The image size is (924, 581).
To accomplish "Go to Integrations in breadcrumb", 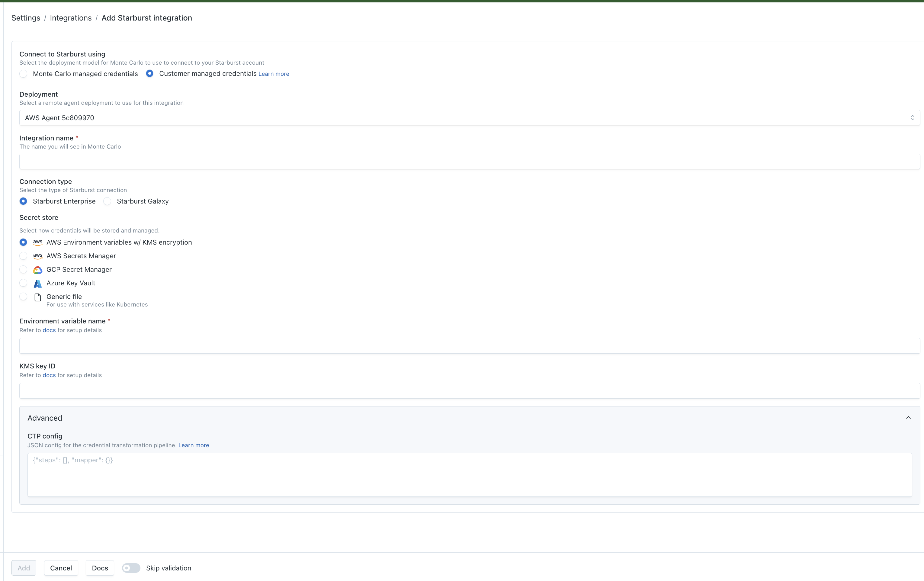I will [71, 18].
